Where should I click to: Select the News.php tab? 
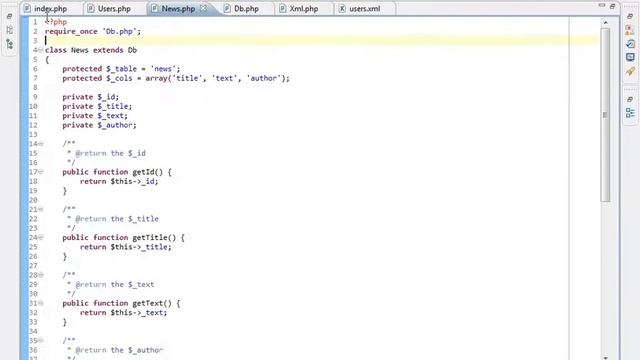point(178,9)
